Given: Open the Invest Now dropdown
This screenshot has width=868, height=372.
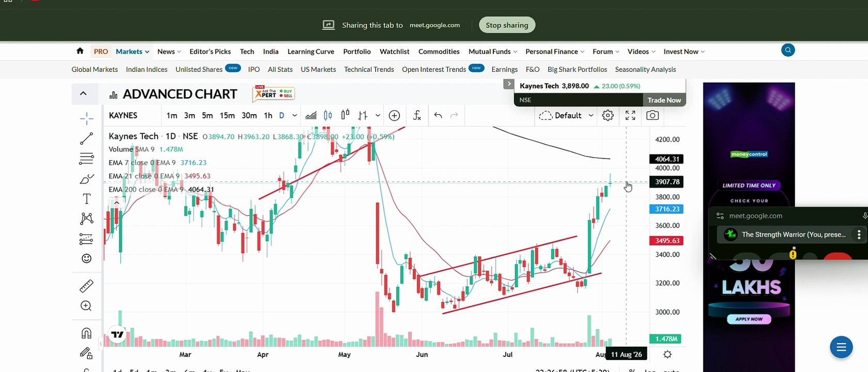Looking at the screenshot, I should point(684,51).
